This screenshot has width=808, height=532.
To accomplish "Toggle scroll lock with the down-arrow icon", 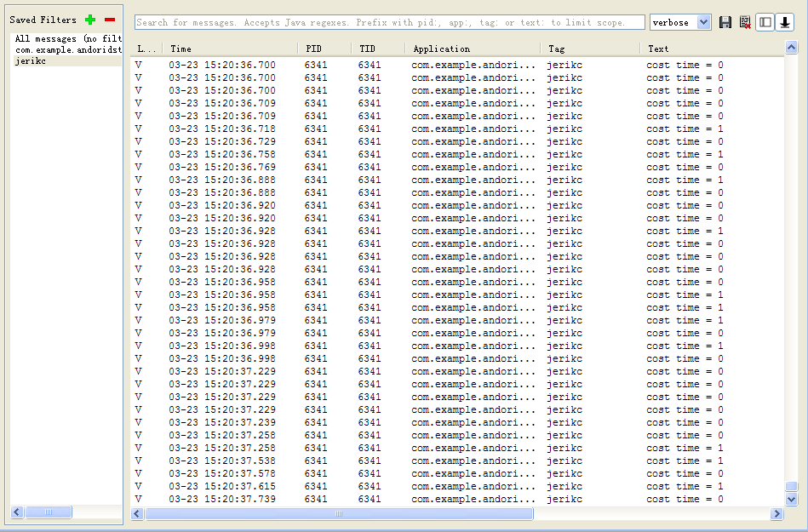I will pyautogui.click(x=785, y=22).
